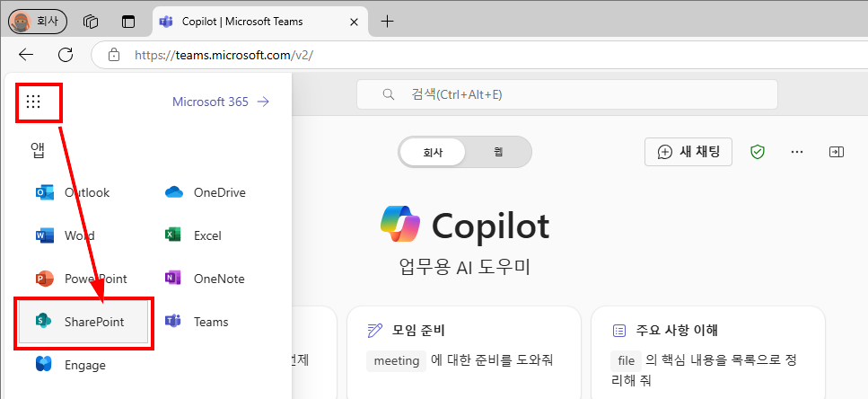Launch Engage from the app list
The width and height of the screenshot is (868, 399).
pos(70,365)
